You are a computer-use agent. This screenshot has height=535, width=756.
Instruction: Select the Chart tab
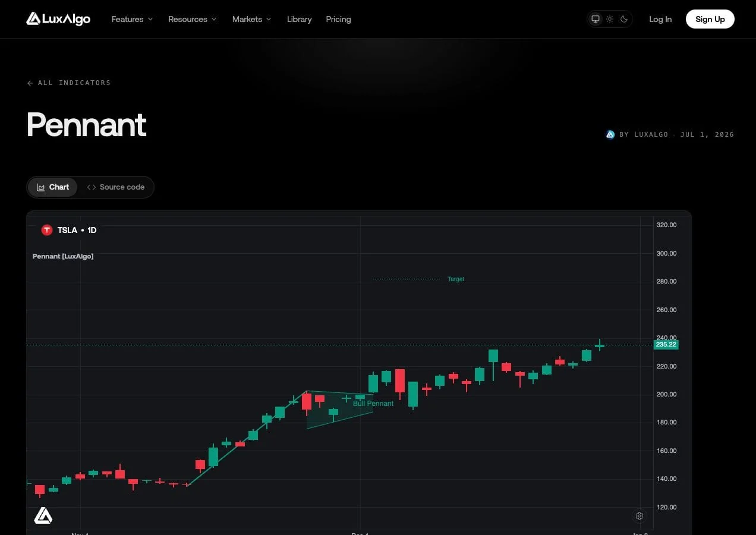53,187
